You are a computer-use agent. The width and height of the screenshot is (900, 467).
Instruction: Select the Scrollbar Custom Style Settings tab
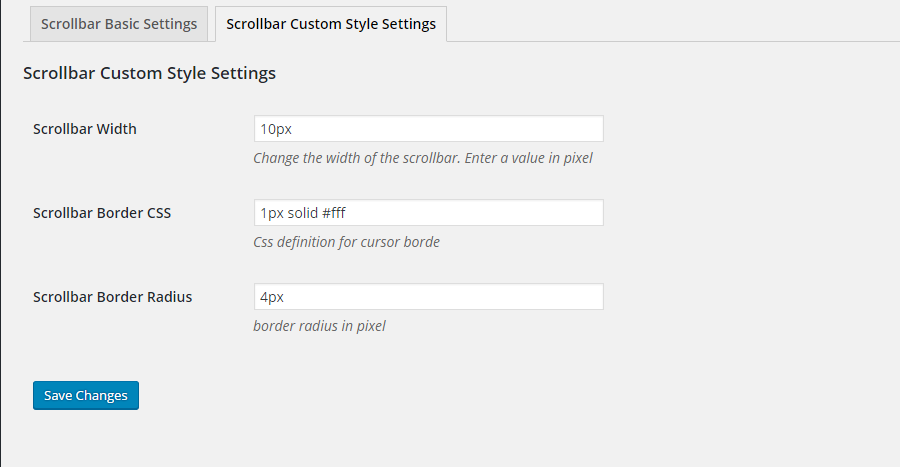[x=331, y=24]
